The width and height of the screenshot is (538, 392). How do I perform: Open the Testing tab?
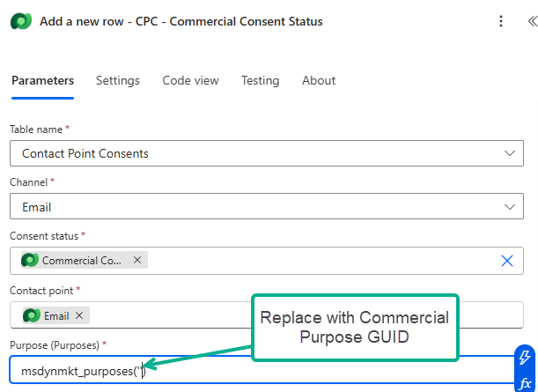tap(260, 80)
